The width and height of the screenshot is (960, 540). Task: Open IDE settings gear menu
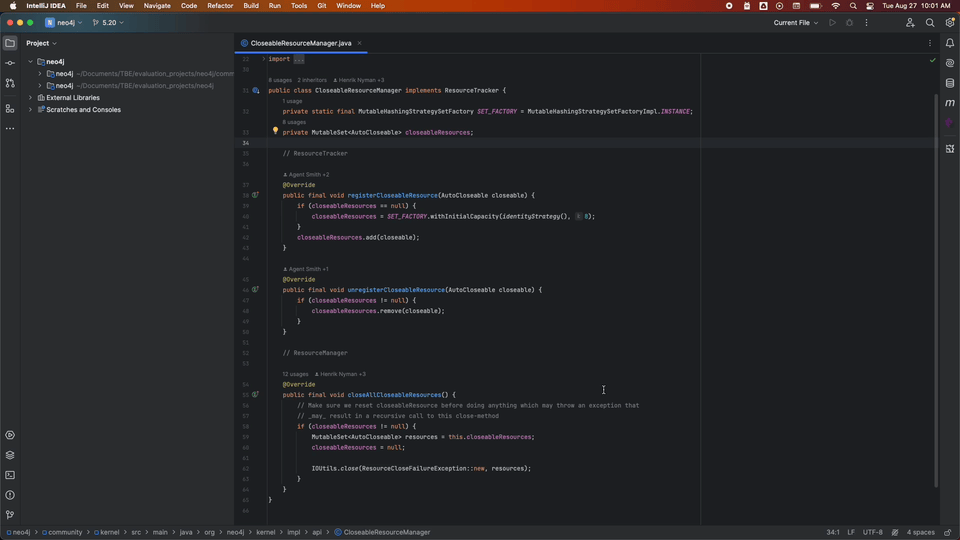coord(949,23)
